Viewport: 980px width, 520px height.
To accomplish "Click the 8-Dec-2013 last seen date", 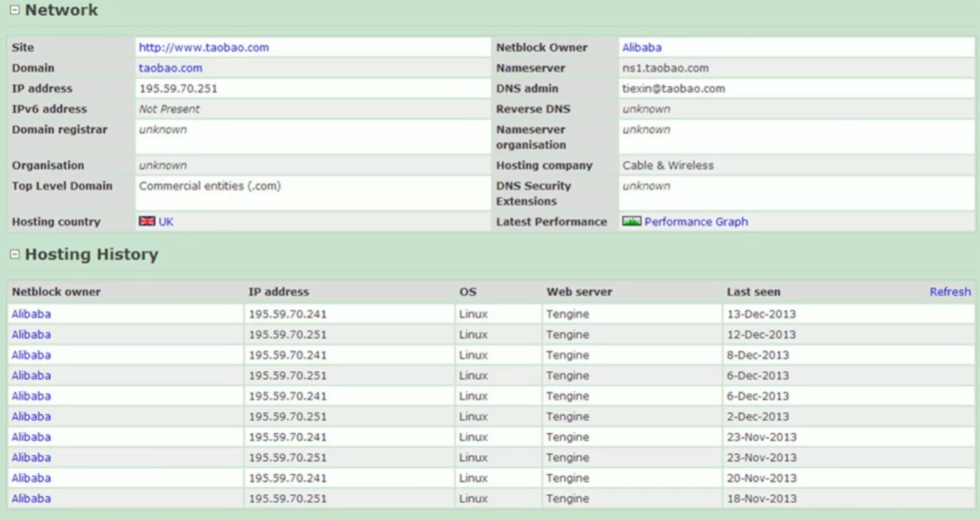I will click(x=758, y=355).
